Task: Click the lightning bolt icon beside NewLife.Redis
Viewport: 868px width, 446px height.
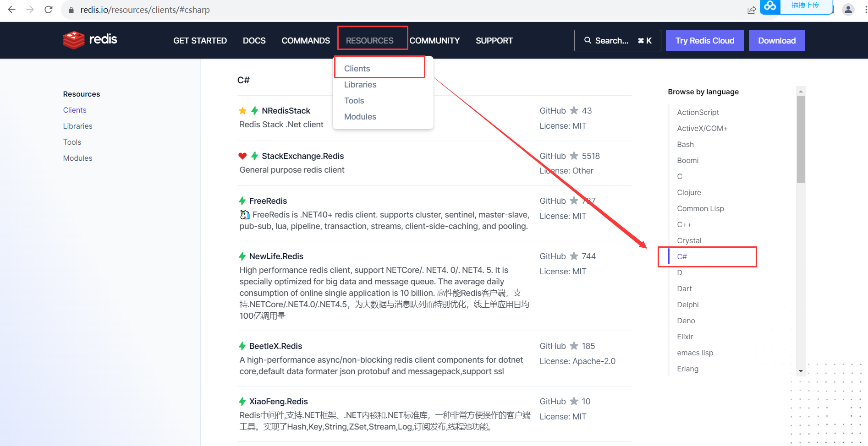Action: (x=242, y=256)
